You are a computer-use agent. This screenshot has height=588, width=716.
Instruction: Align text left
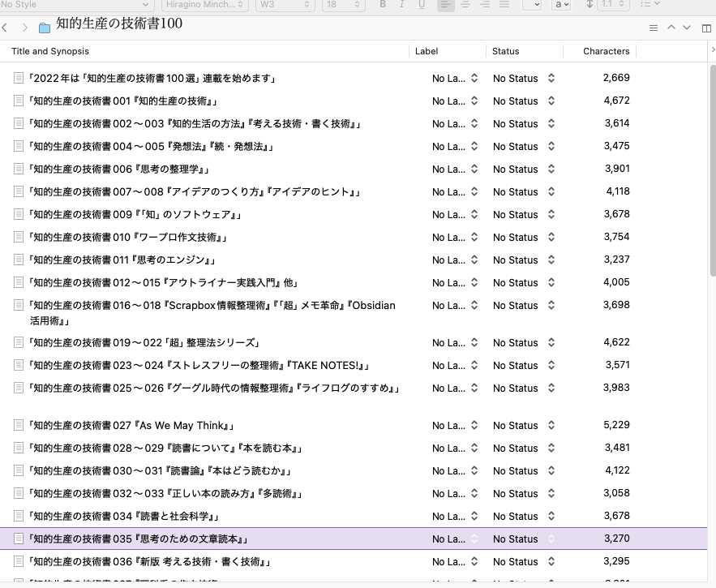[446, 5]
